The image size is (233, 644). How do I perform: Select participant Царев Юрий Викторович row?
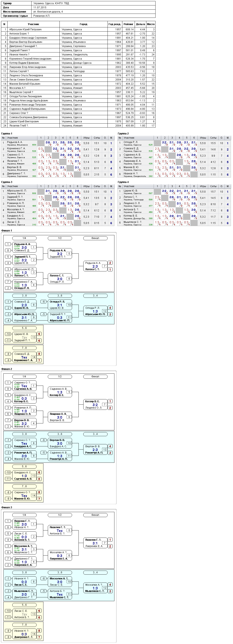pos(78,121)
